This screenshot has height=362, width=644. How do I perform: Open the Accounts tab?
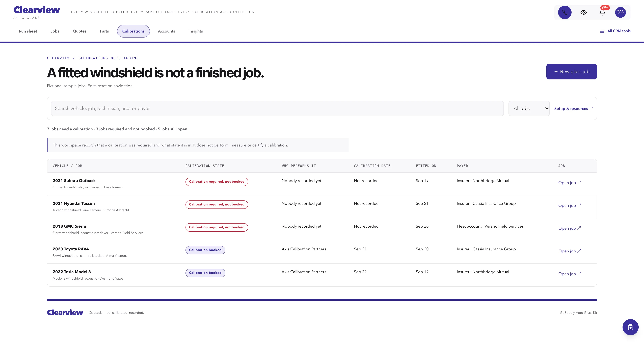click(167, 31)
